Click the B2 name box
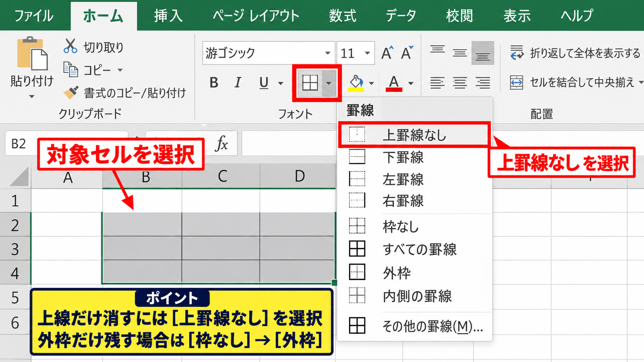 tap(66, 143)
